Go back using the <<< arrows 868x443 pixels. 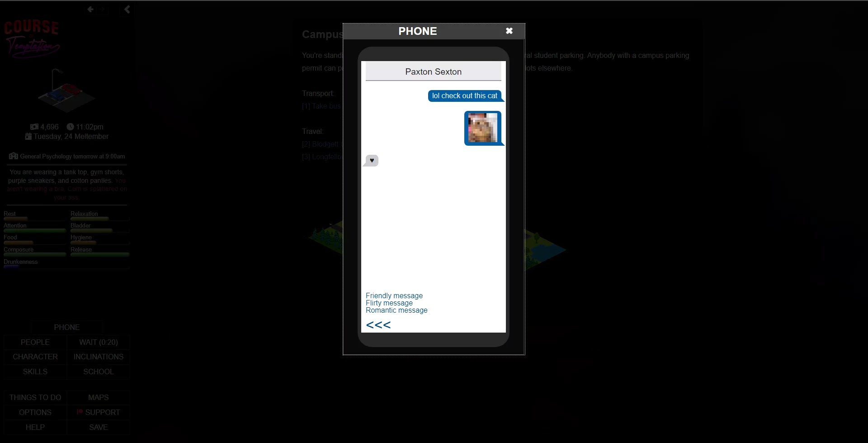(378, 325)
